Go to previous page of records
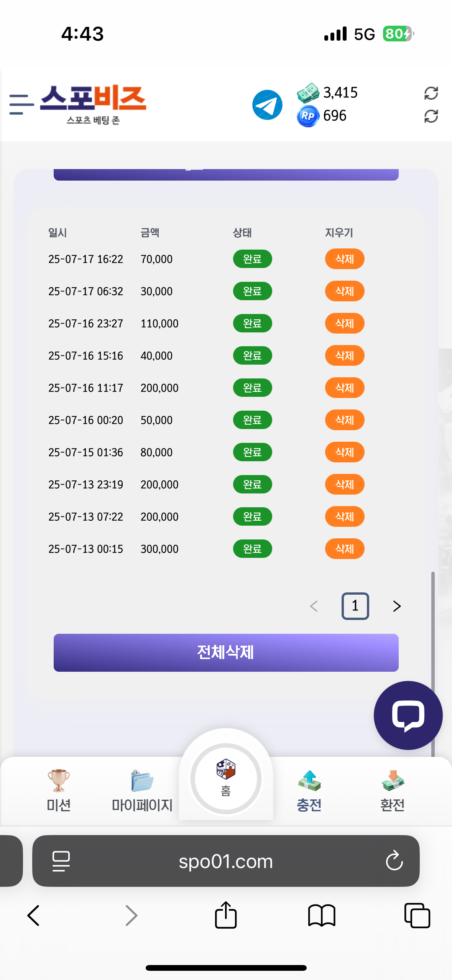Viewport: 452px width, 980px height. coord(314,606)
